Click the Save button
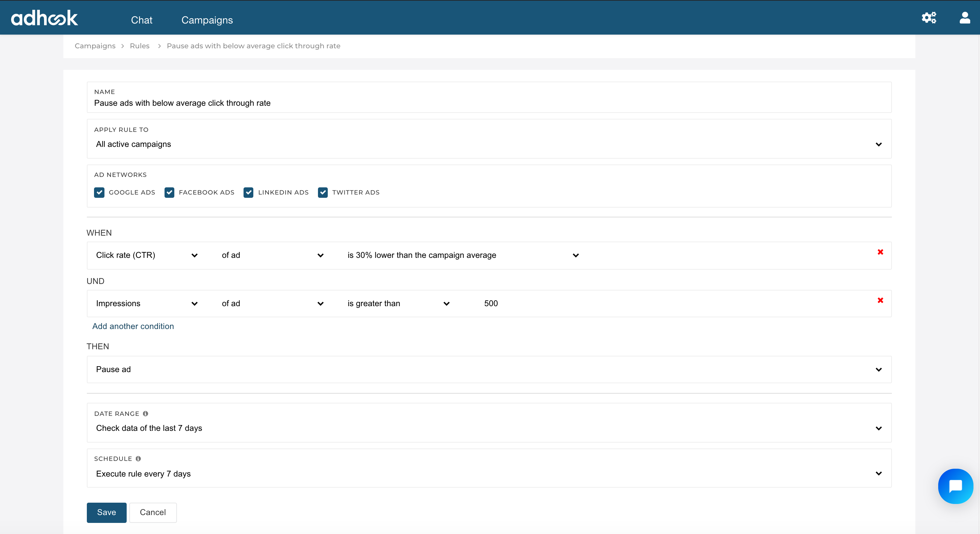Viewport: 980px width, 534px height. point(106,512)
